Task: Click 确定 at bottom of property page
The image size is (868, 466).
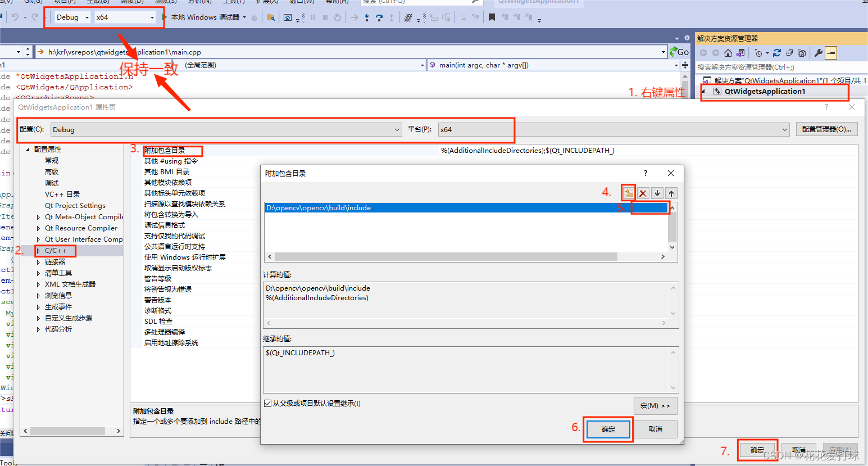Action: (757, 450)
